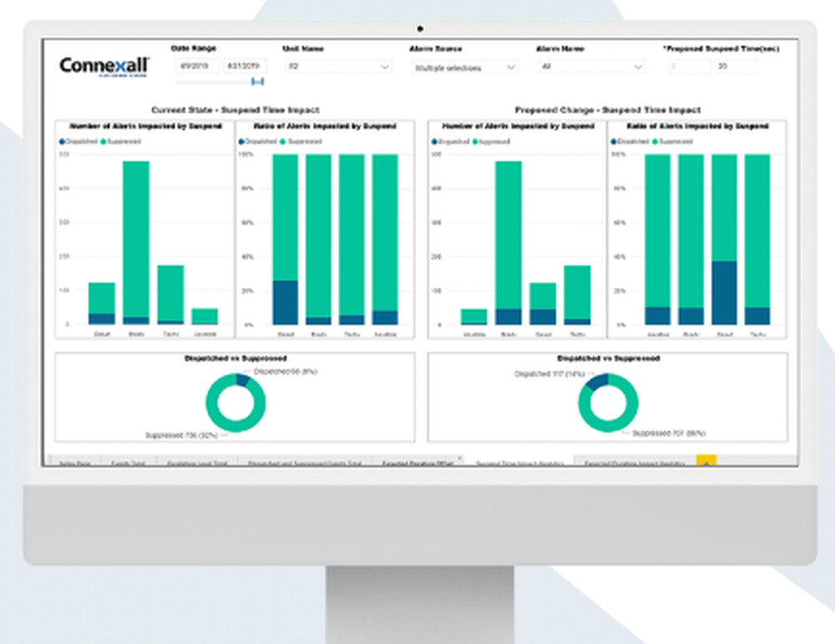Click Proposed Change - Suspend Time Impact heading
Screen dimensions: 835x644
608,110
